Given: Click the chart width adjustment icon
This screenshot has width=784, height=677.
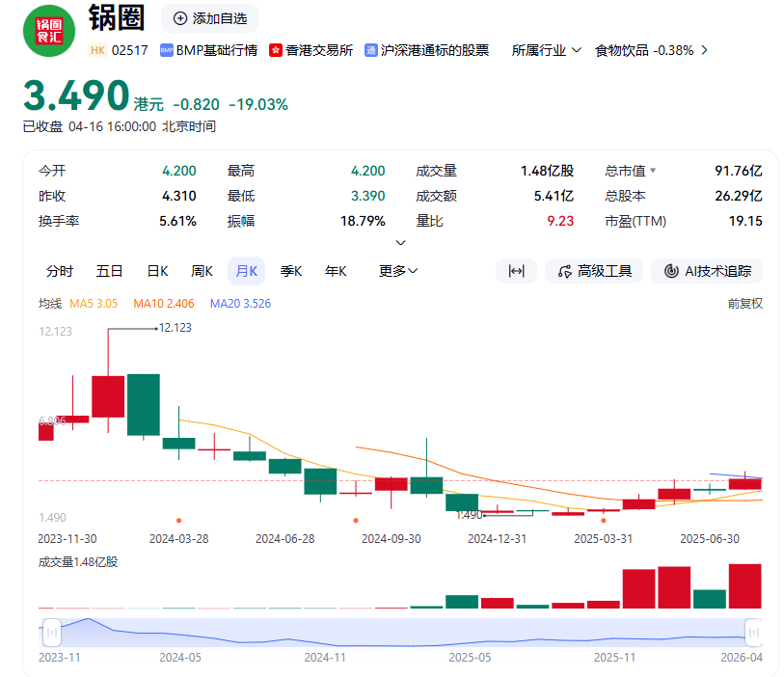Looking at the screenshot, I should click(x=517, y=271).
